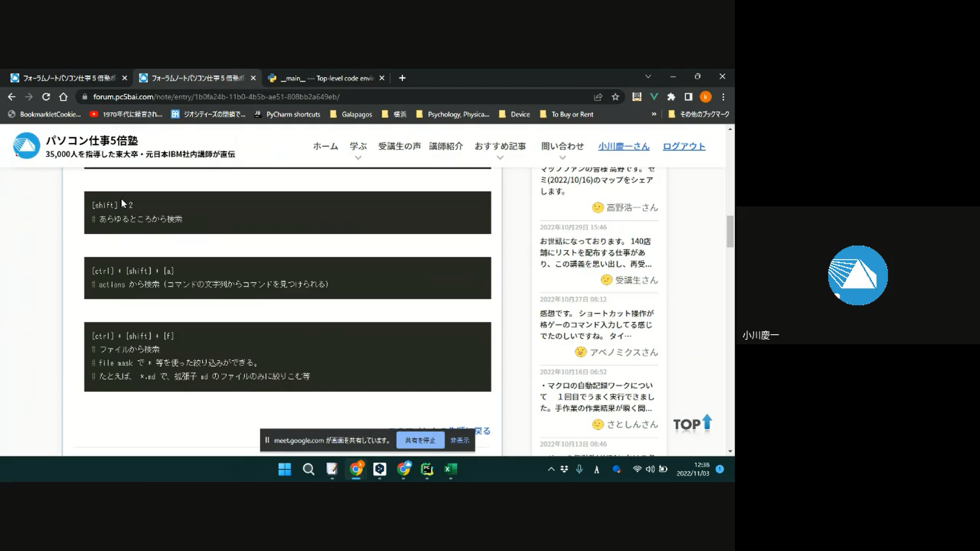
Task: Expand the おすすめ記事 menu chevron
Action: [500, 158]
